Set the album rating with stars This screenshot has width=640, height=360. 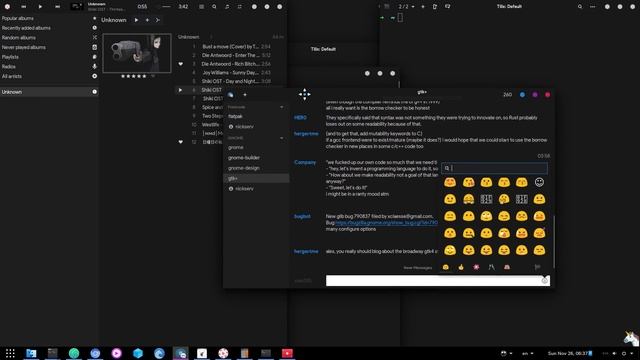133,76
